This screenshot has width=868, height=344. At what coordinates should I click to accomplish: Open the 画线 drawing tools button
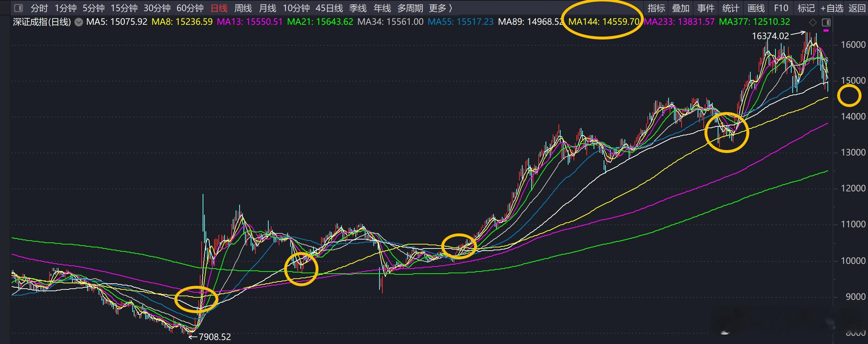click(756, 8)
